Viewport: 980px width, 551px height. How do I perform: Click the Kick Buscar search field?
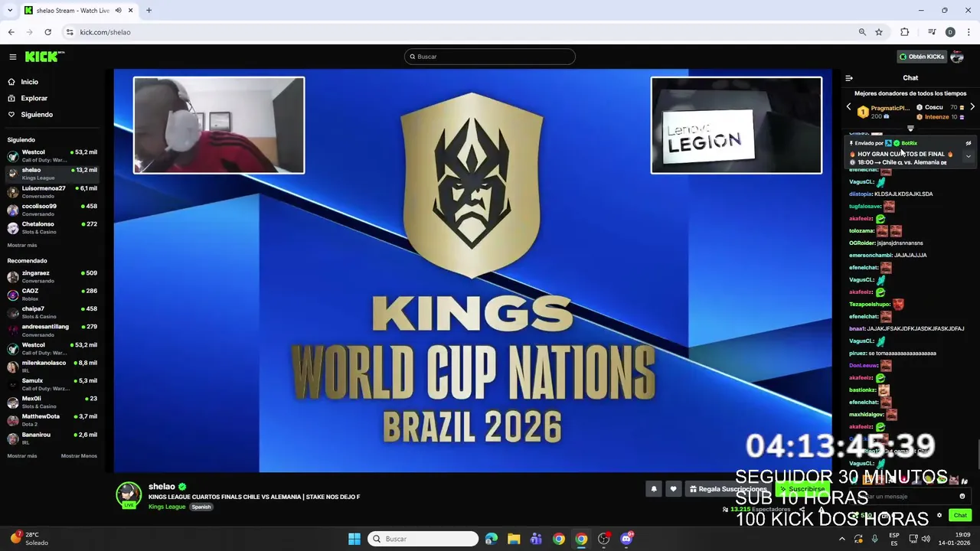coord(490,57)
